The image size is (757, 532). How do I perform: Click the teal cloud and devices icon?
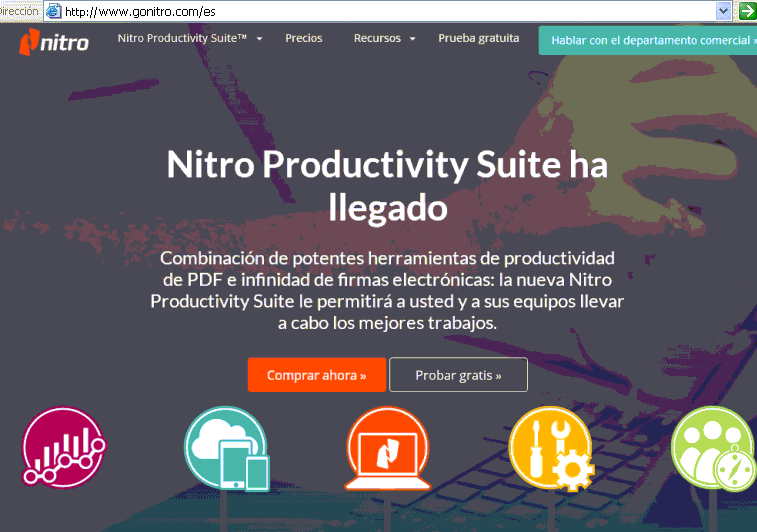tap(226, 448)
